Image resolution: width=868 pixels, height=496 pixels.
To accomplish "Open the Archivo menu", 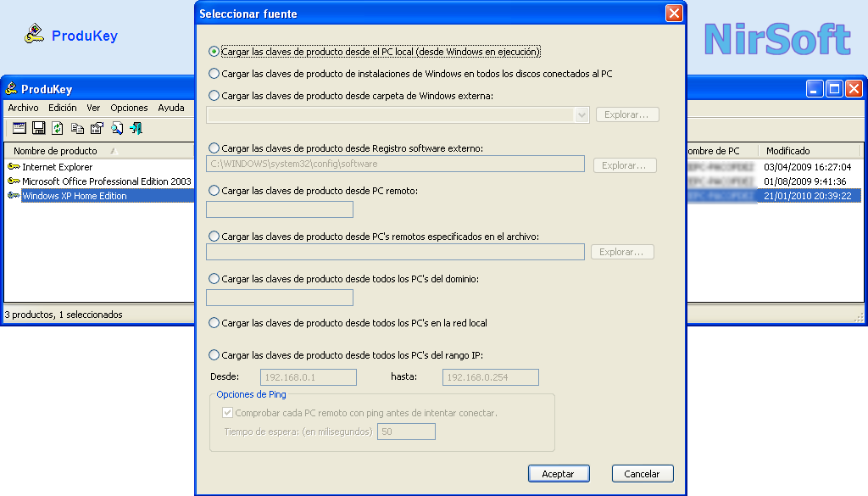I will (x=23, y=108).
